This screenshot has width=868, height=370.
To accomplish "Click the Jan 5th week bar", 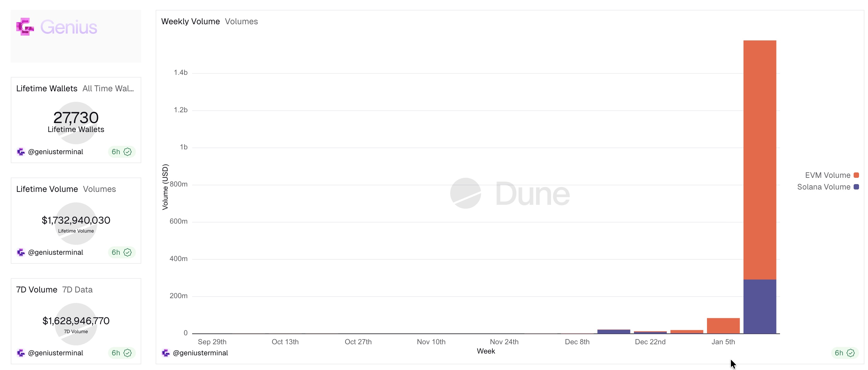I will [723, 325].
